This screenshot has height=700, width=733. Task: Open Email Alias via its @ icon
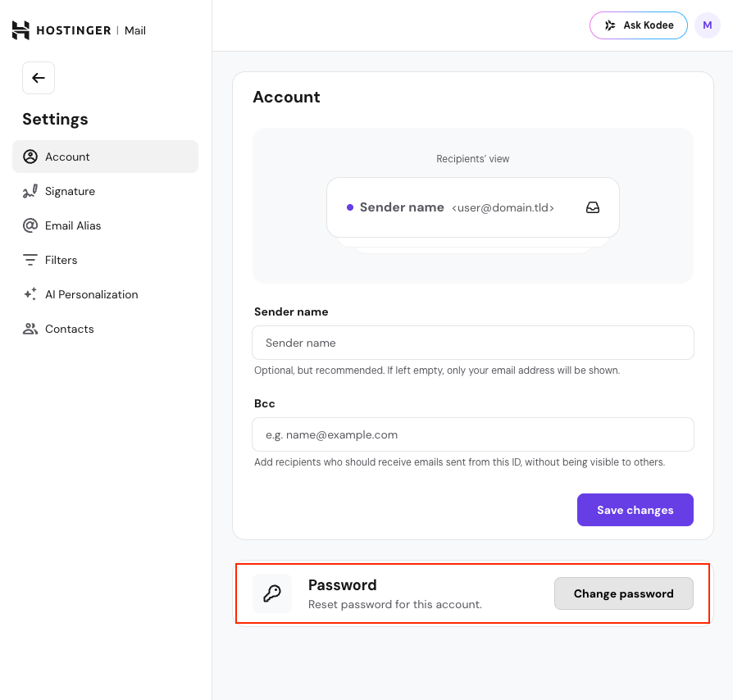[x=30, y=225]
